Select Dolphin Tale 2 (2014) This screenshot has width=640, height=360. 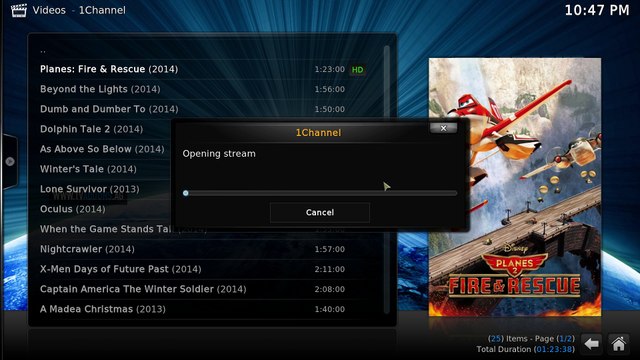pyautogui.click(x=91, y=129)
